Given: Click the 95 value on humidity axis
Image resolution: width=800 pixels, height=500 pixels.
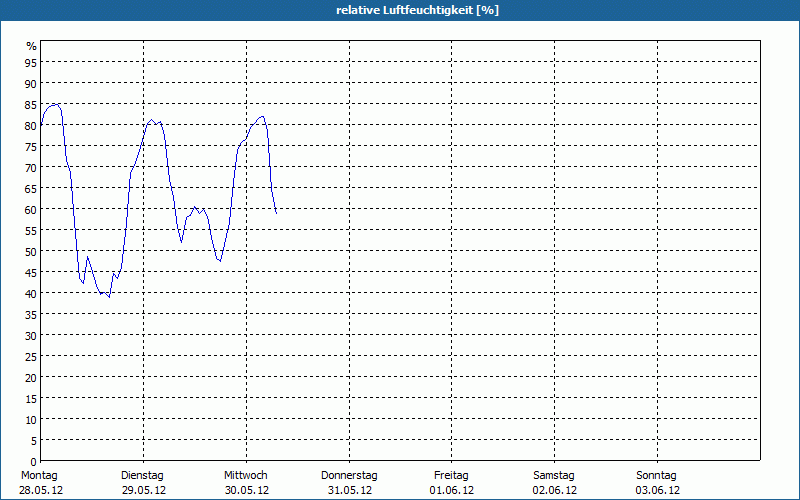Looking at the screenshot, I should (x=31, y=63).
